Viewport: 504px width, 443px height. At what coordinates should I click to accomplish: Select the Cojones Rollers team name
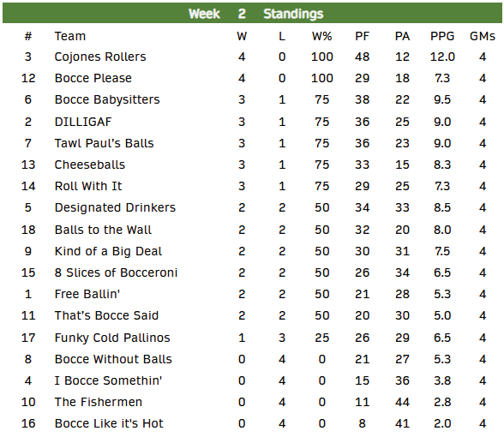coord(100,57)
